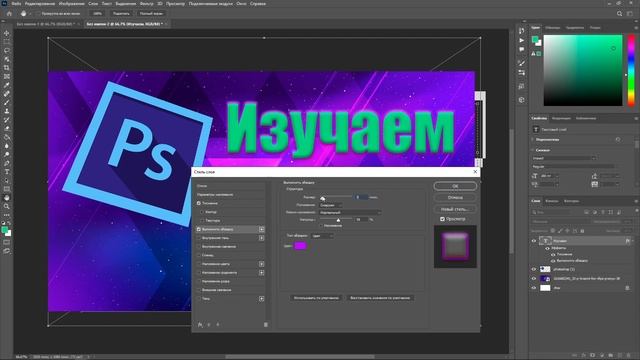Click the comments panel icon
Screen dimensions: 640x360
pyautogui.click(x=522, y=49)
